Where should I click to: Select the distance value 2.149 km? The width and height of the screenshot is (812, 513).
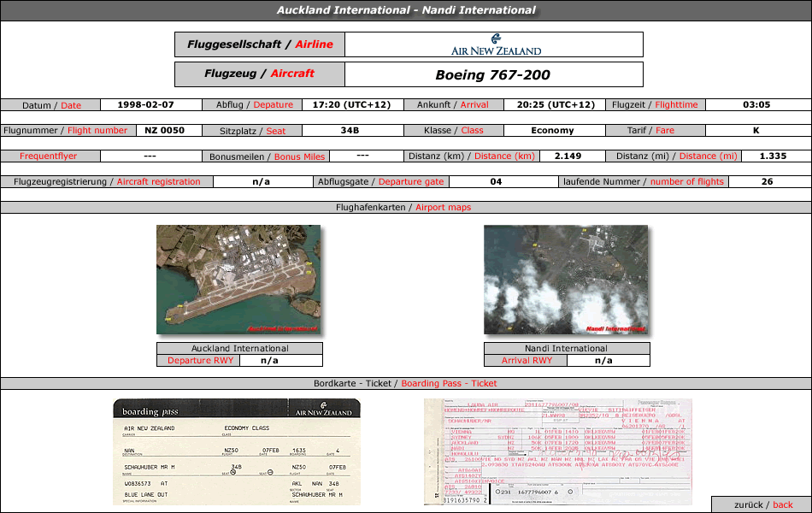coord(568,156)
